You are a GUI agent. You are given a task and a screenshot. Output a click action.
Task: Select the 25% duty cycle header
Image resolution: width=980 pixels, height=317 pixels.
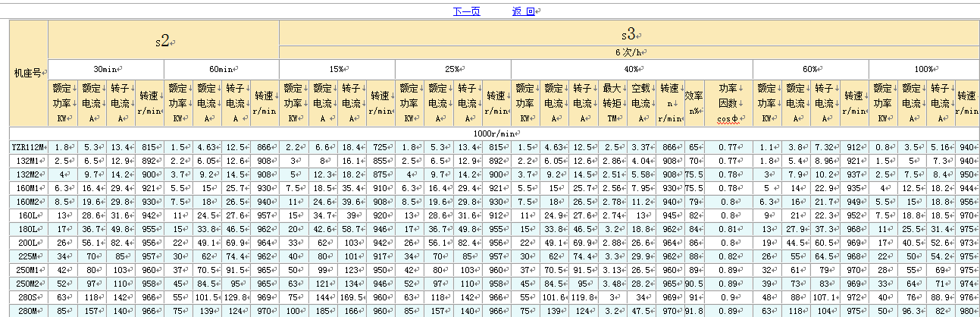pyautogui.click(x=453, y=67)
